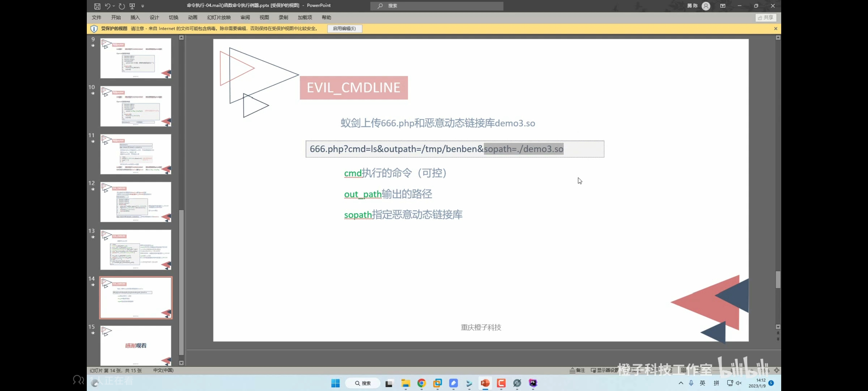868x391 pixels.
Task: Click the 共享 (Share) button
Action: [766, 18]
